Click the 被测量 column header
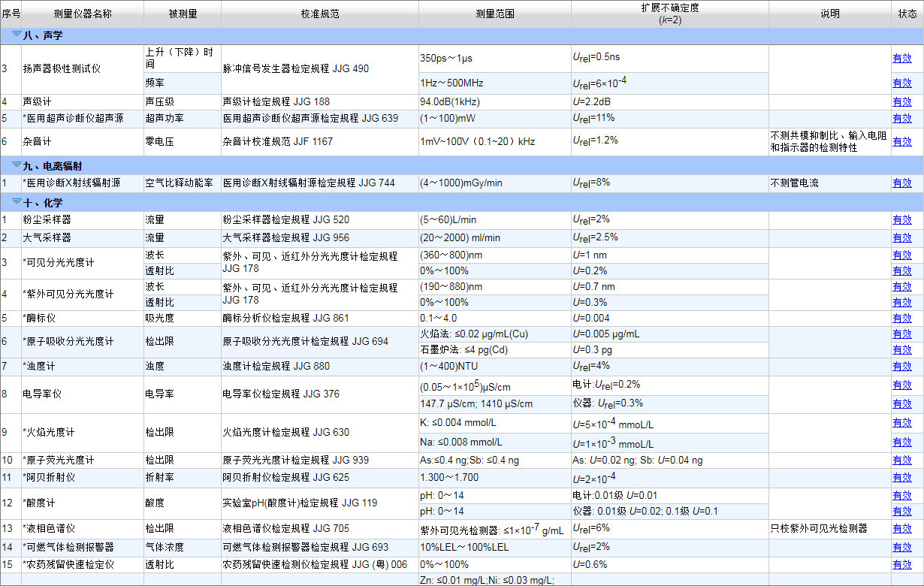 182,14
